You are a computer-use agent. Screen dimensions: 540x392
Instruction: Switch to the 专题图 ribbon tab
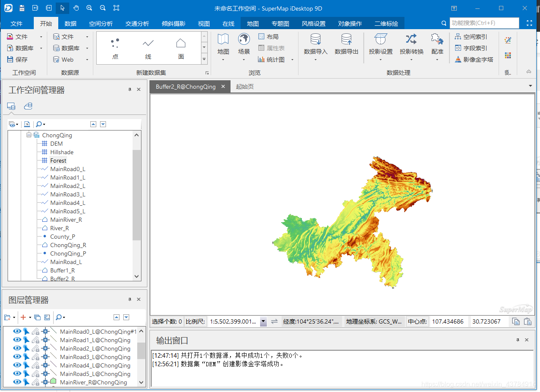[280, 24]
